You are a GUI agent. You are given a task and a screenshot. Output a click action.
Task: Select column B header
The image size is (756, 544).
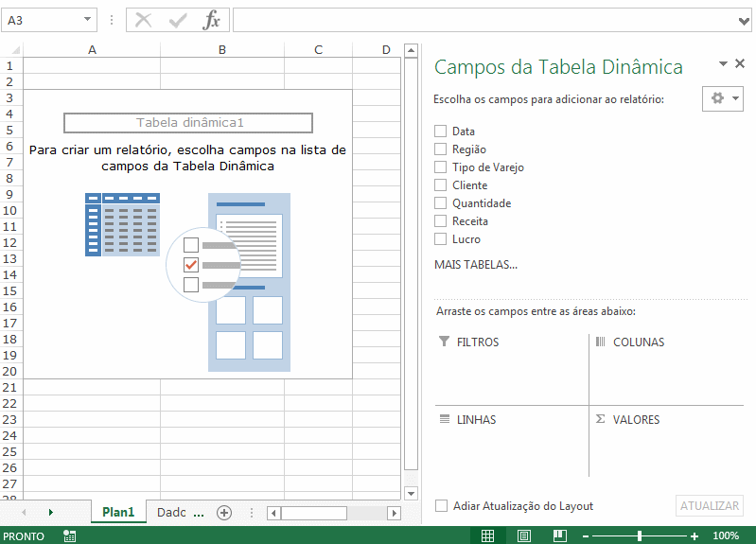click(222, 50)
